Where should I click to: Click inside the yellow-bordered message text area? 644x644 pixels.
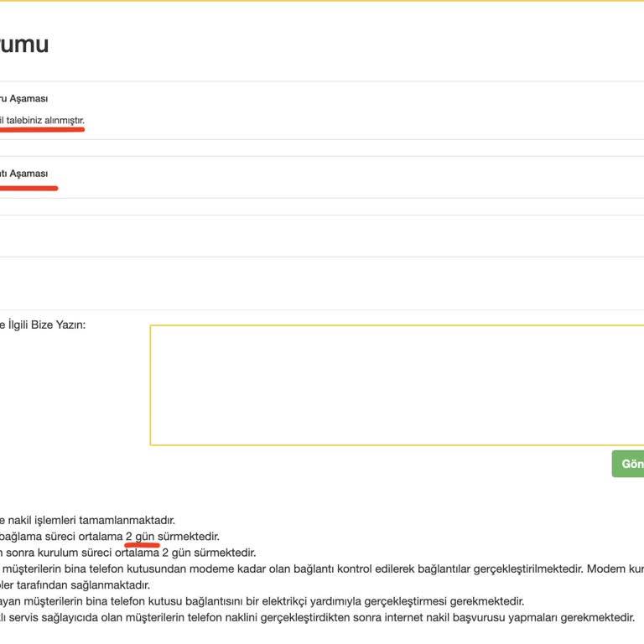click(397, 385)
